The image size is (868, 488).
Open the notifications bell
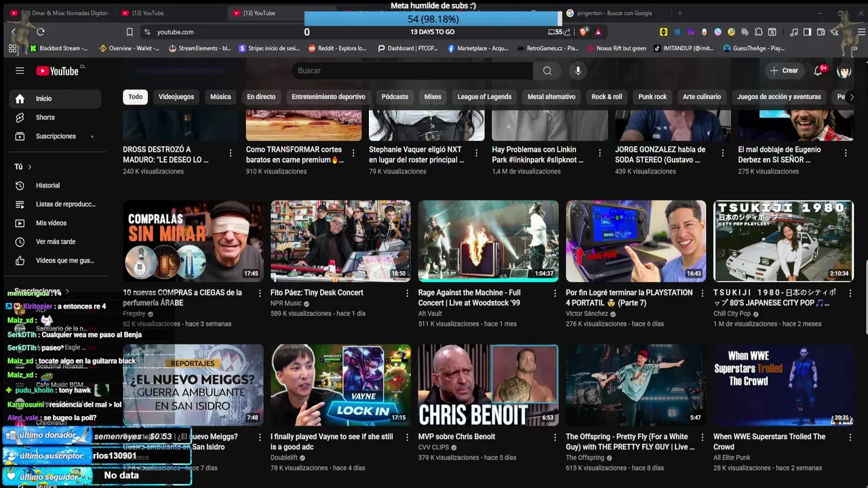(818, 70)
